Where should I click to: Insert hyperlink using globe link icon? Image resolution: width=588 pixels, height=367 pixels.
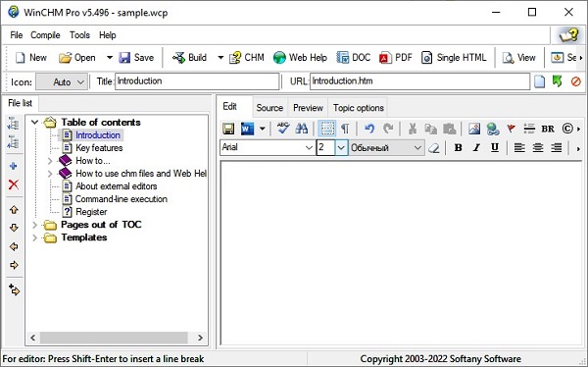pyautogui.click(x=492, y=129)
